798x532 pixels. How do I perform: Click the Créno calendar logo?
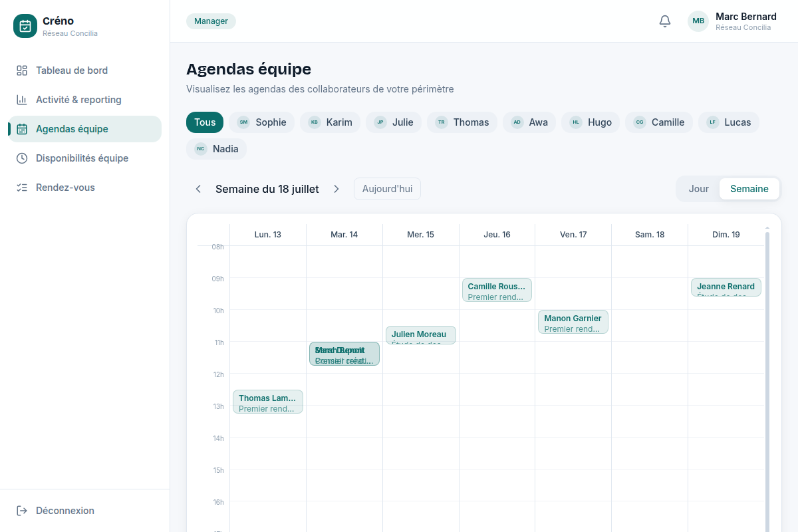pyautogui.click(x=25, y=26)
